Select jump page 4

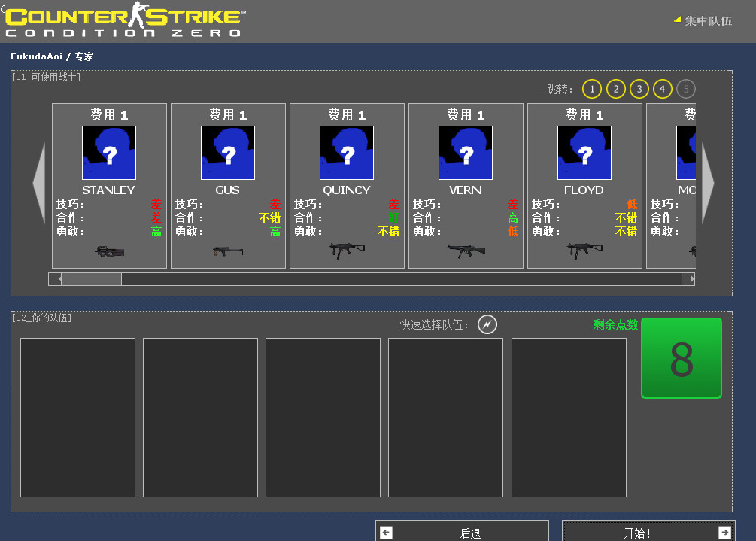tap(662, 89)
